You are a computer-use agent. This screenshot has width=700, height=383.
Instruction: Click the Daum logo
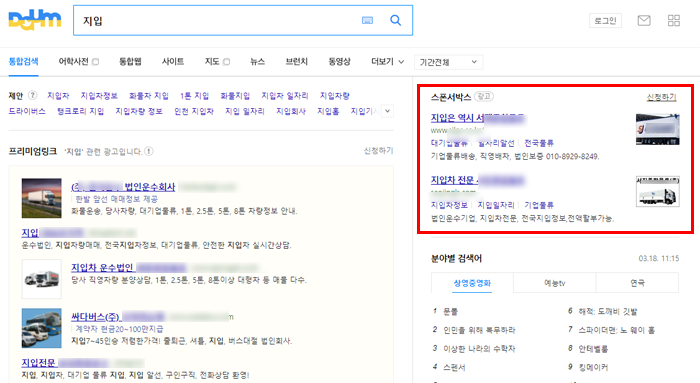tap(35, 20)
